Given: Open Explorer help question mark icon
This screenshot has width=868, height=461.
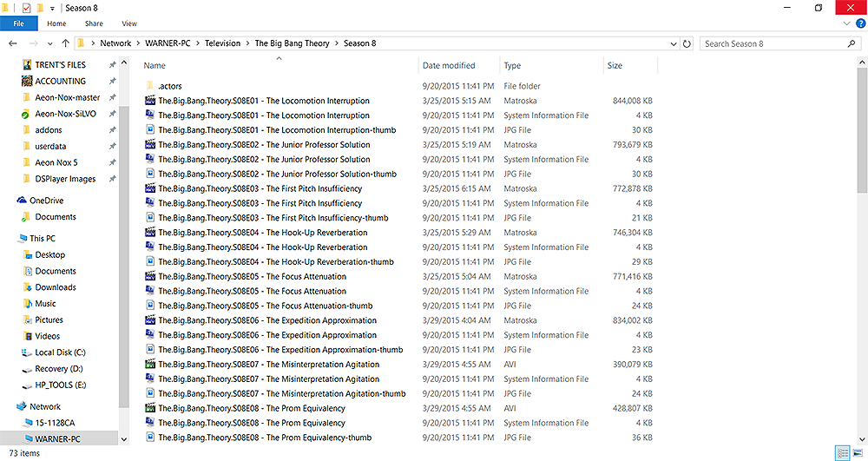Looking at the screenshot, I should click(861, 23).
